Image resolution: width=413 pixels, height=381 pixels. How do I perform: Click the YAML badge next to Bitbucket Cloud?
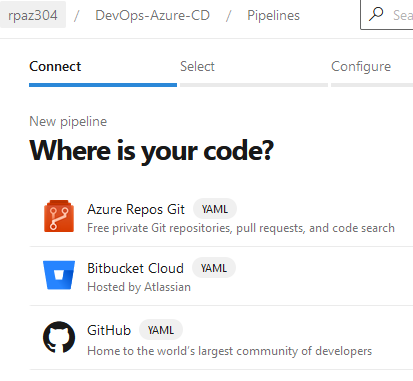click(214, 268)
